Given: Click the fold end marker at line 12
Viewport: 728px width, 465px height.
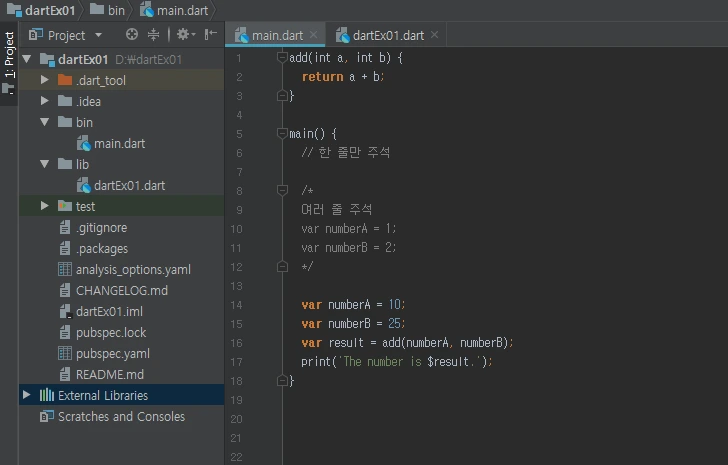Looking at the screenshot, I should [x=282, y=266].
